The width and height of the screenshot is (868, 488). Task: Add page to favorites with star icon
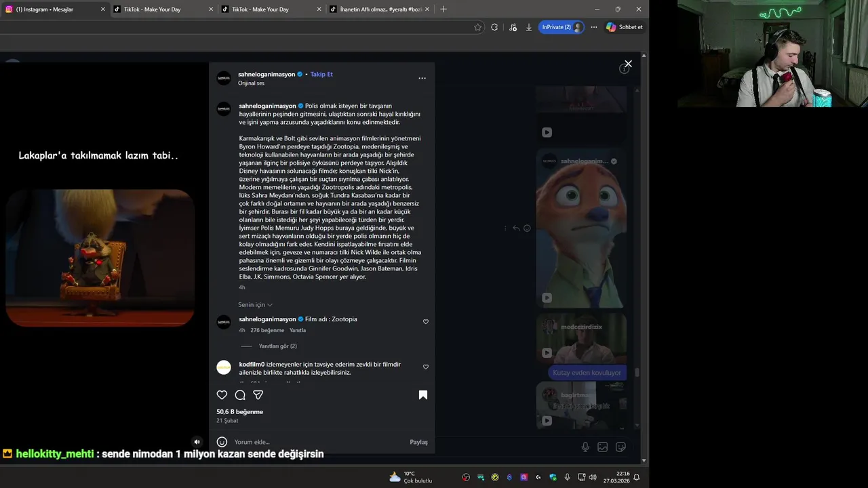coord(477,27)
